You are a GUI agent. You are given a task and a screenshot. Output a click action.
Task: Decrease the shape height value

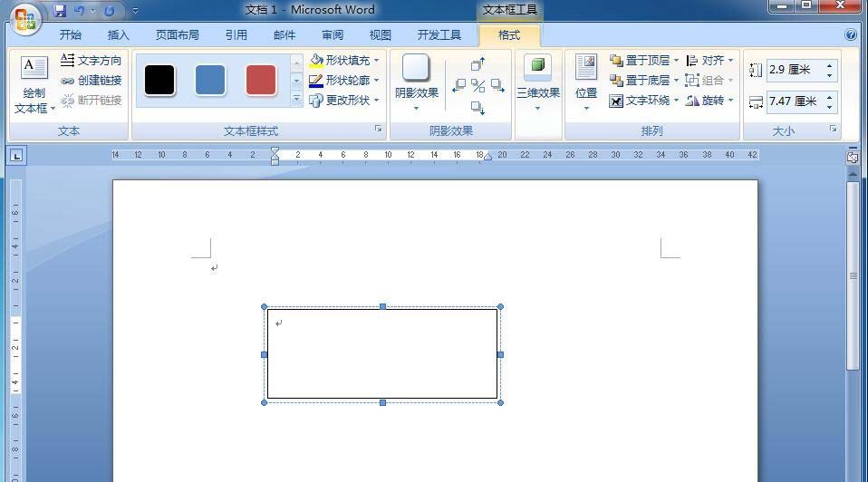(829, 74)
